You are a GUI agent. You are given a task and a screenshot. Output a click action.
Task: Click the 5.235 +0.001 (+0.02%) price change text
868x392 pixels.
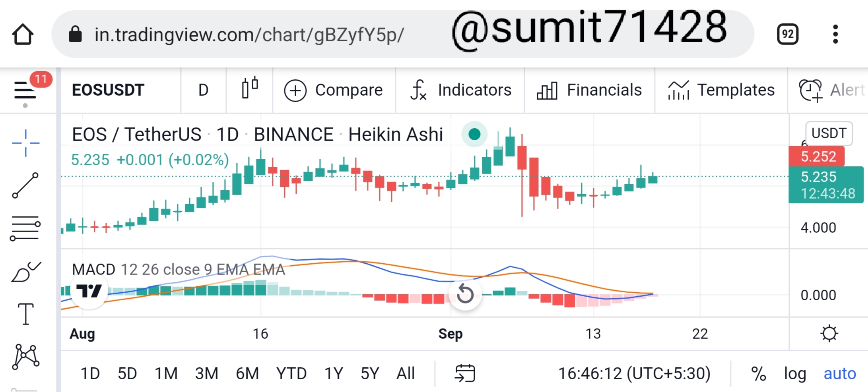coord(150,160)
